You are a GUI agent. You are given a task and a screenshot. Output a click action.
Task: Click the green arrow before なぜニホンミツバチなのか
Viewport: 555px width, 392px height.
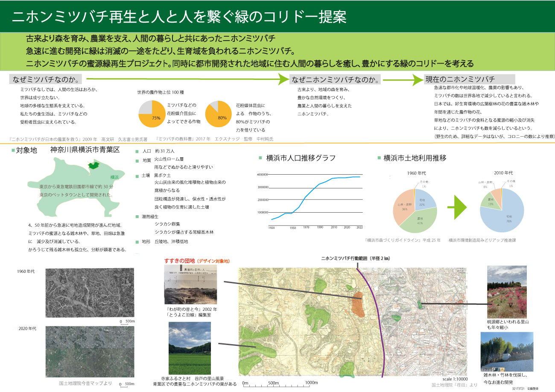click(x=283, y=79)
